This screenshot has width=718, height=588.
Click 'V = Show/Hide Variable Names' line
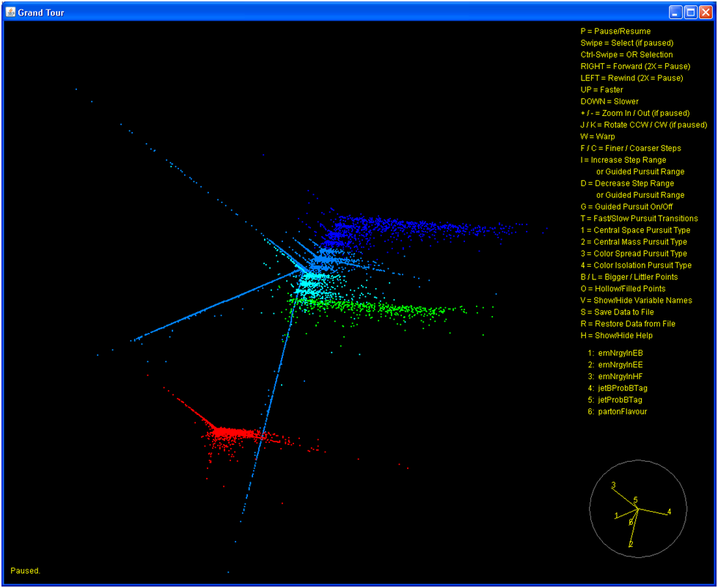pos(636,300)
